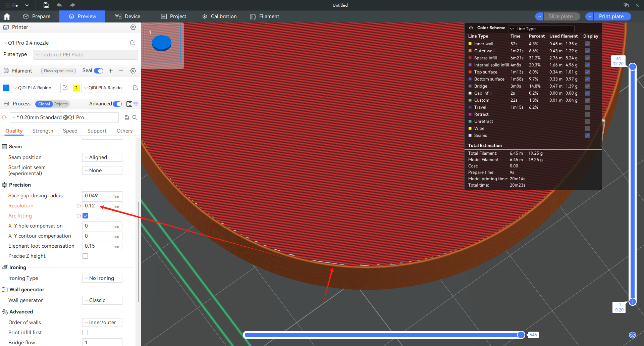Viewport: 644px width, 346px height.
Task: Click the Undo arrow icon
Action: coord(59,5)
